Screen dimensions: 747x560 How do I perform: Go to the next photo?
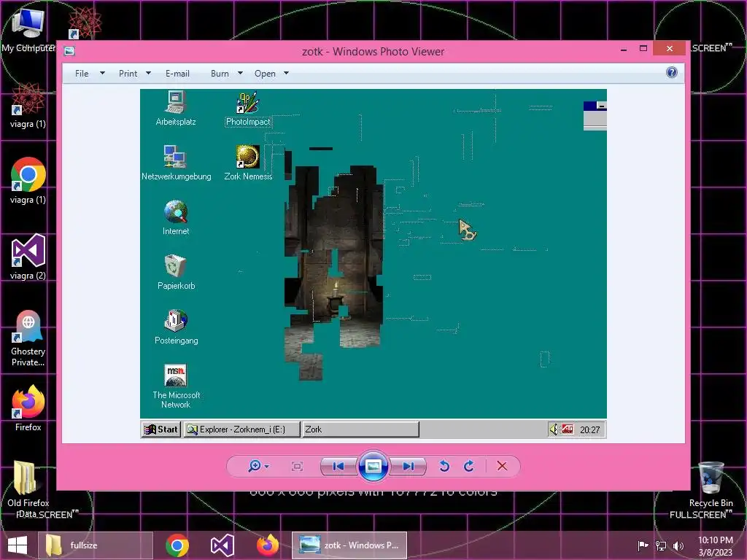(409, 466)
